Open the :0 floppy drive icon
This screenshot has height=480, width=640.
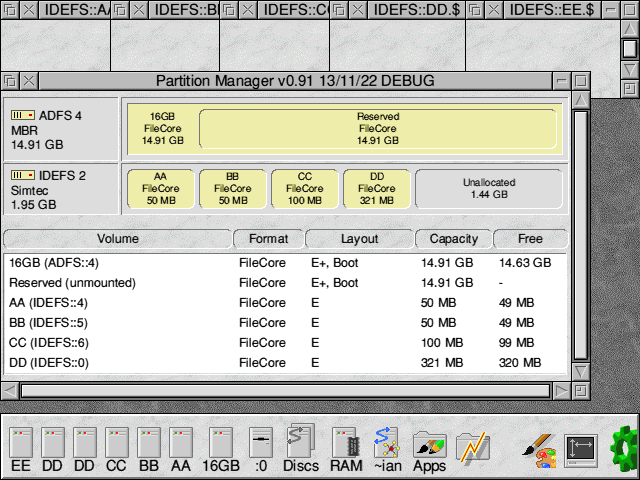(261, 449)
